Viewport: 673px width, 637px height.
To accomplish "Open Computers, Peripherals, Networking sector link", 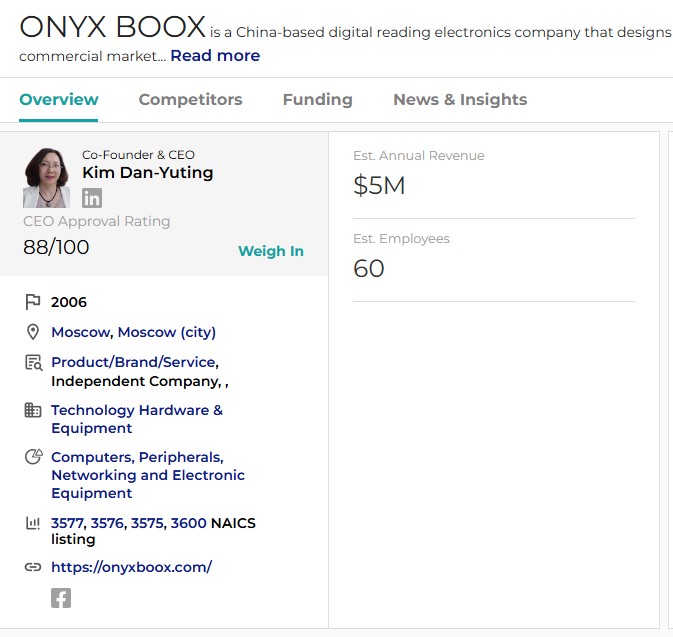I will tap(148, 475).
